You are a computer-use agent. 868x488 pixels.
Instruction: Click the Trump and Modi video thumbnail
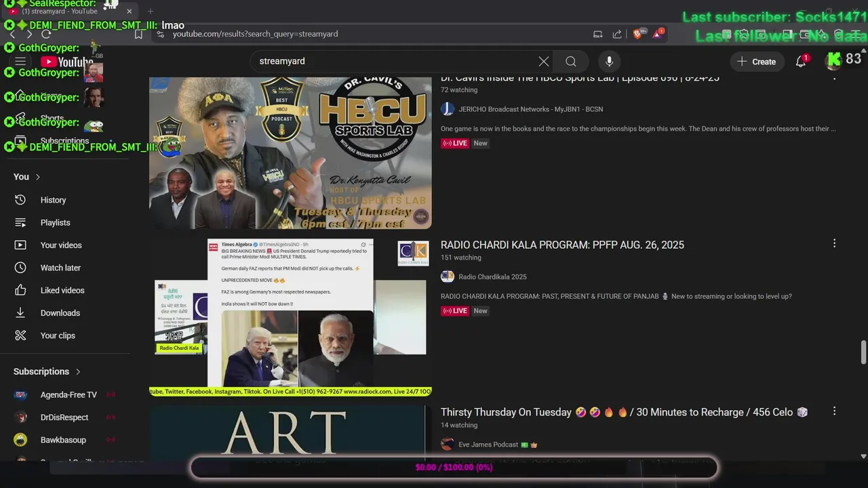pyautogui.click(x=290, y=317)
